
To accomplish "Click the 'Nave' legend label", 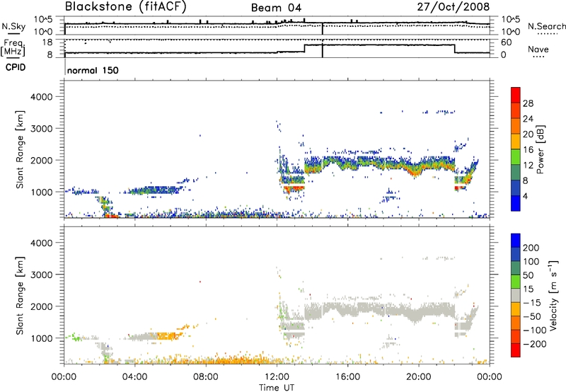I will tap(538, 49).
